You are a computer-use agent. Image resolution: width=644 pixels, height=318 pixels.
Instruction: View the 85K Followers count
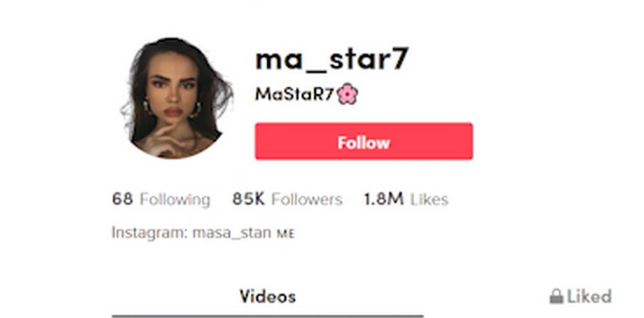point(248,199)
